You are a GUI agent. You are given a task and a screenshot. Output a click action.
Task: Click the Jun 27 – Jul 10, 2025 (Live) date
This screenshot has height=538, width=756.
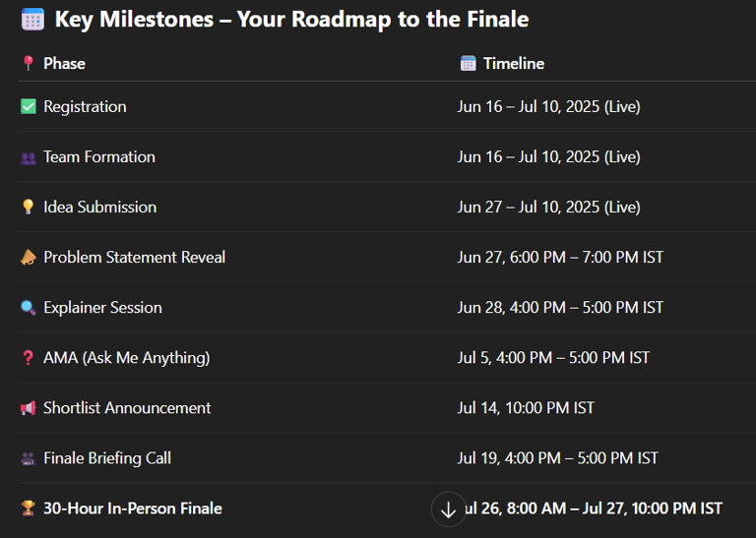(x=548, y=208)
